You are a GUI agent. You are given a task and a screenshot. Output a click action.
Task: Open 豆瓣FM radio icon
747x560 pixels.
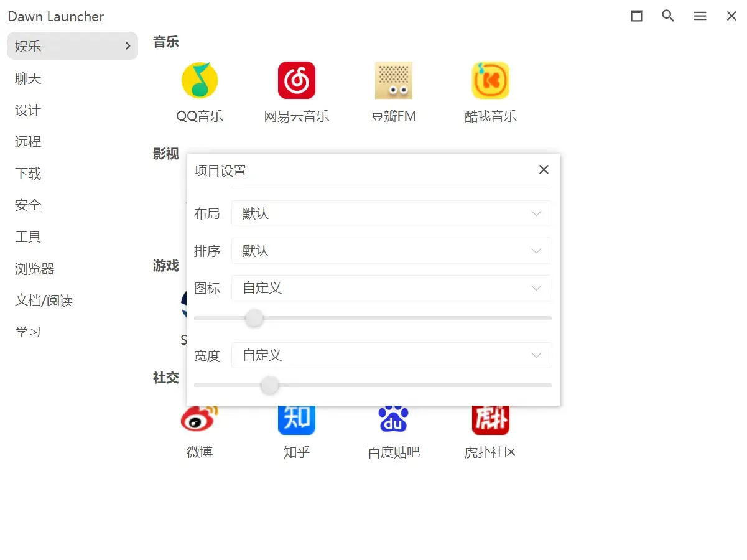coord(394,80)
